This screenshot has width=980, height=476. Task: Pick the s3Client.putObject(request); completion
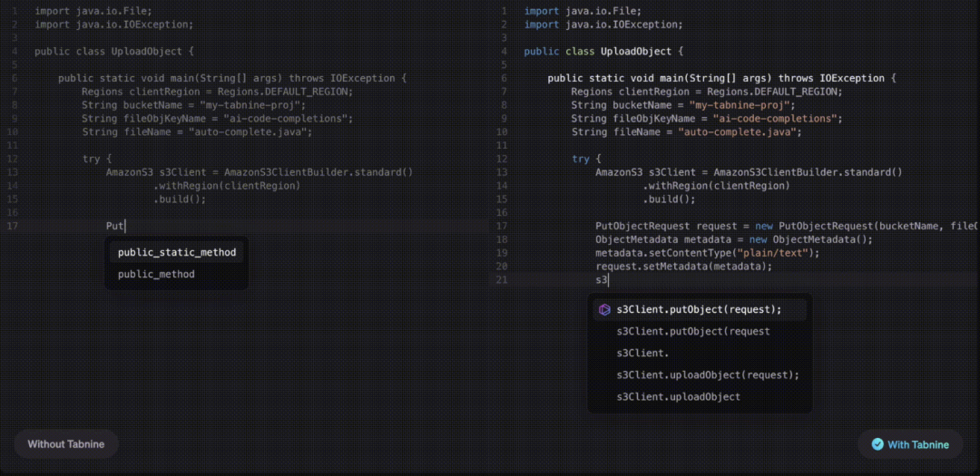coord(700,309)
